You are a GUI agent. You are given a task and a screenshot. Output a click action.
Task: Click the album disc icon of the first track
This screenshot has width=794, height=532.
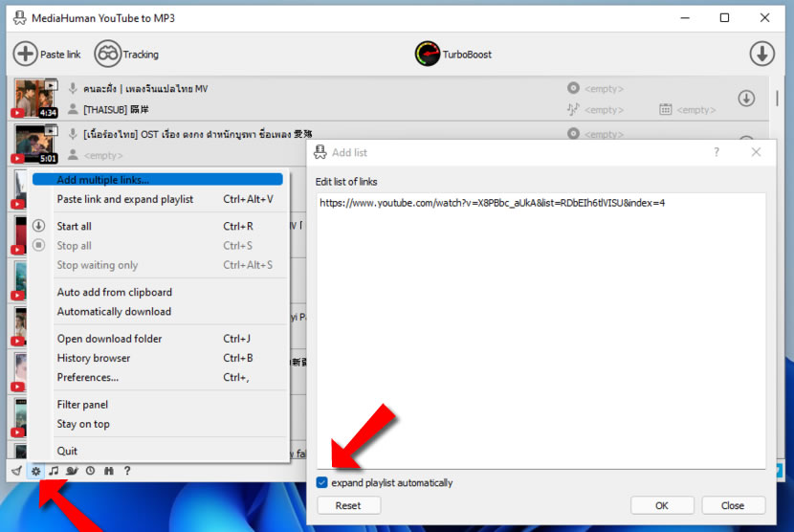coord(573,88)
